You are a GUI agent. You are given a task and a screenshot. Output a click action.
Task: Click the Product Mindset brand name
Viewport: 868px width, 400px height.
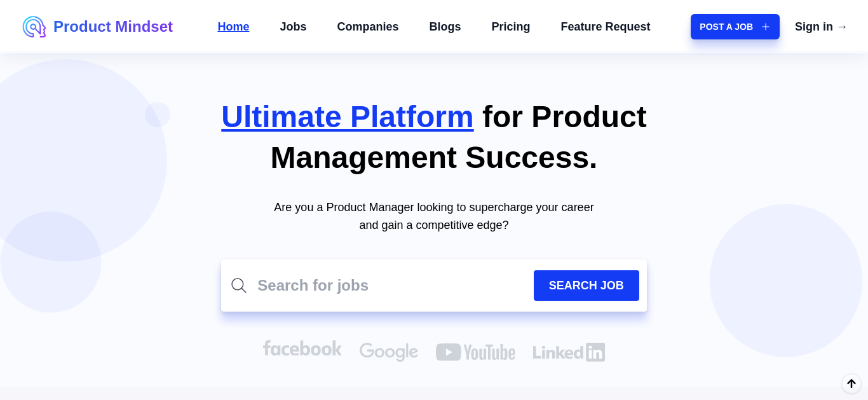[x=113, y=27]
